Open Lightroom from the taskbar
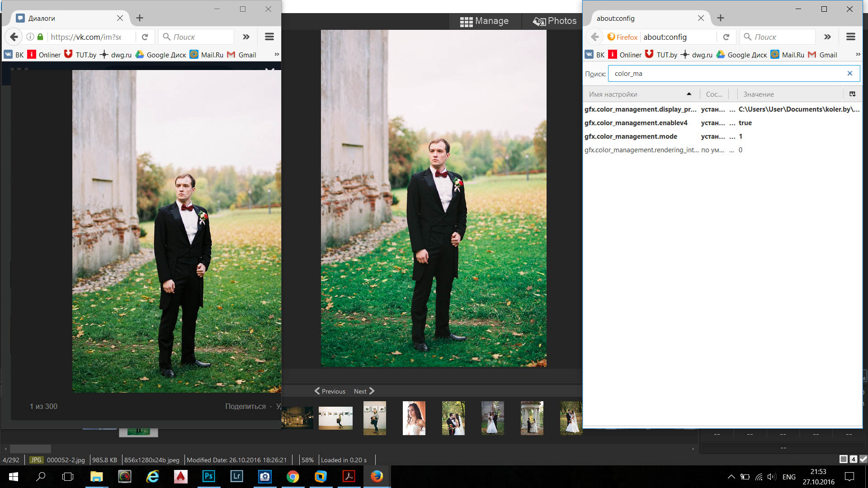 (x=236, y=476)
